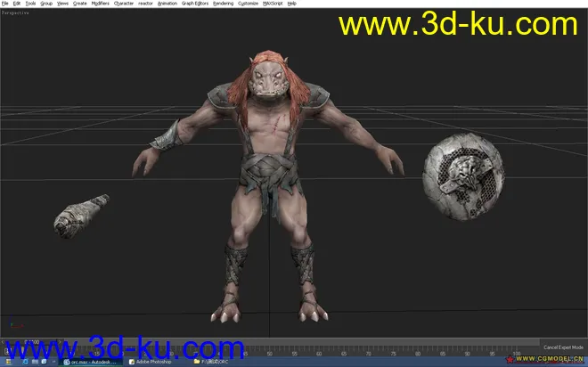Step time slider forward with right arrow
Screen dimensions: 588x367
point(60,342)
